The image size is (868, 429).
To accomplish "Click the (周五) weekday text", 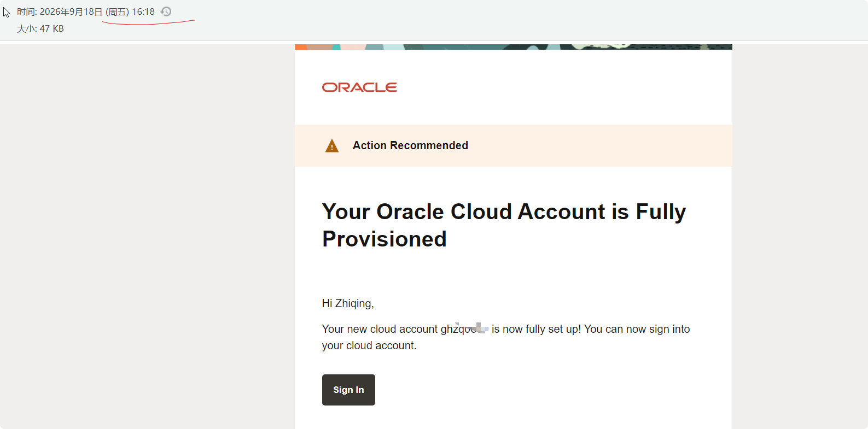I will point(117,12).
